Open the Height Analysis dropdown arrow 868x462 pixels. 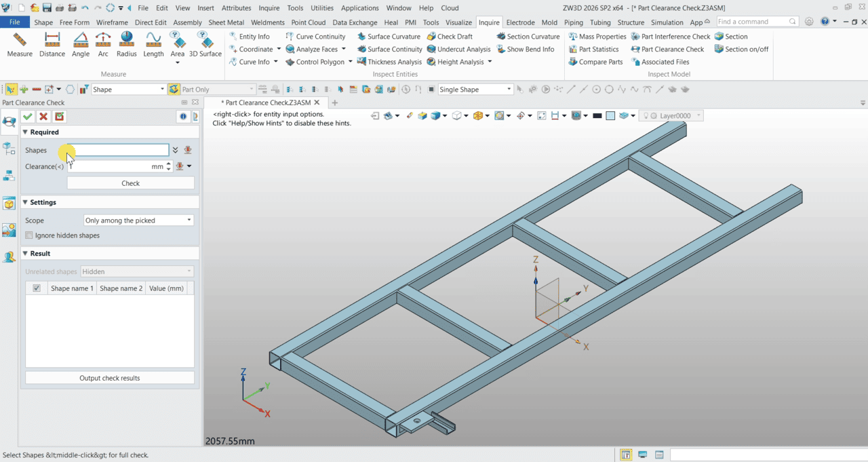click(490, 62)
